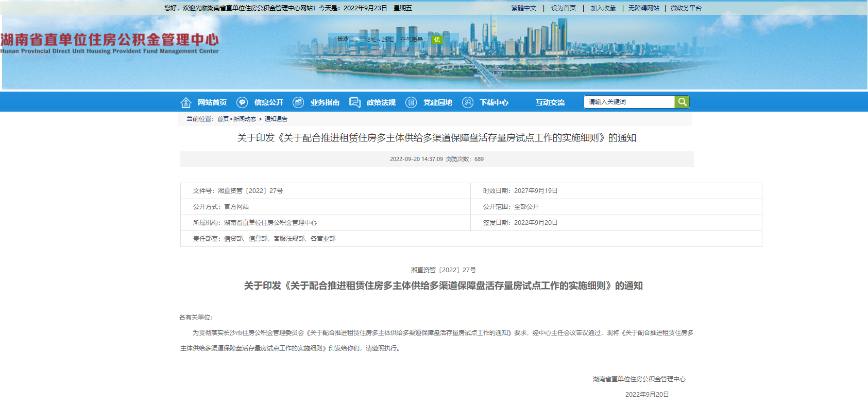Open the 下载中心 page
Viewport: 868px width, 407px height.
494,102
